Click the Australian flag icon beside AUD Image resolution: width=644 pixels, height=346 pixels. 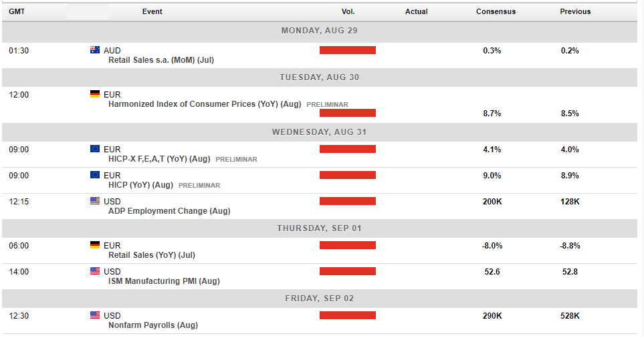[x=95, y=50]
